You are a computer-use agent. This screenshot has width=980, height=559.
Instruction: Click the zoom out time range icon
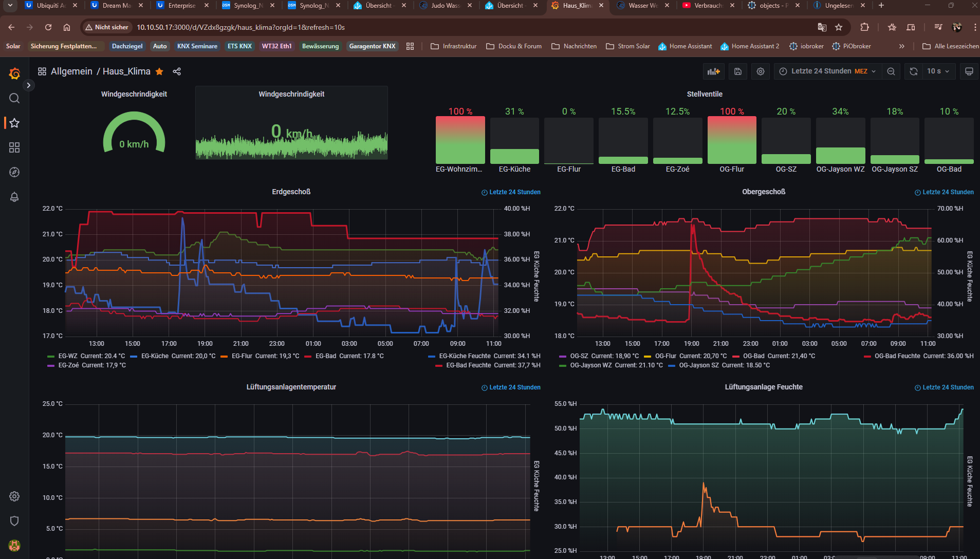coord(891,71)
